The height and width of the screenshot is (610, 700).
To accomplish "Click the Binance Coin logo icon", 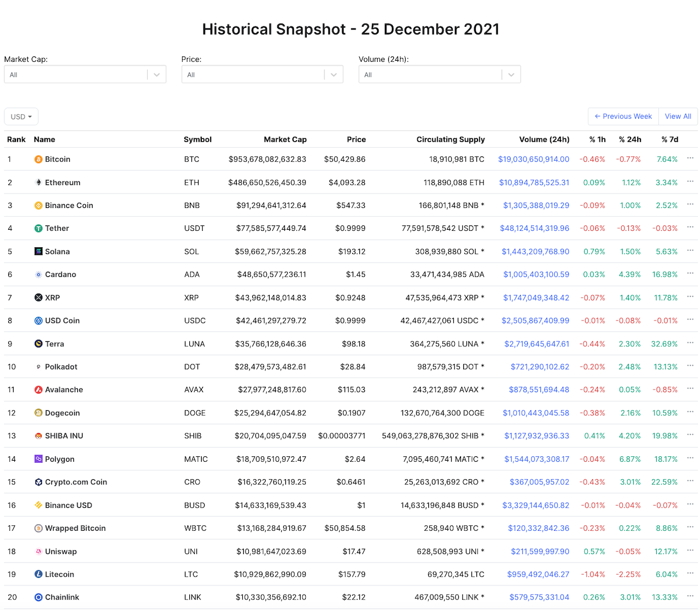I will [38, 206].
